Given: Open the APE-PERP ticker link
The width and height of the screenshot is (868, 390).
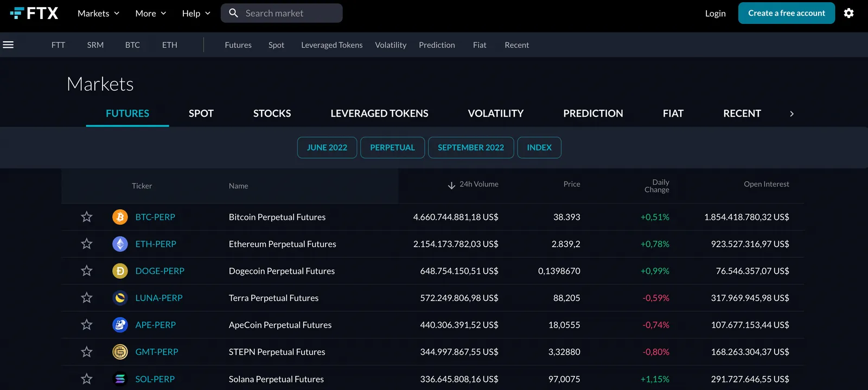Looking at the screenshot, I should [156, 325].
